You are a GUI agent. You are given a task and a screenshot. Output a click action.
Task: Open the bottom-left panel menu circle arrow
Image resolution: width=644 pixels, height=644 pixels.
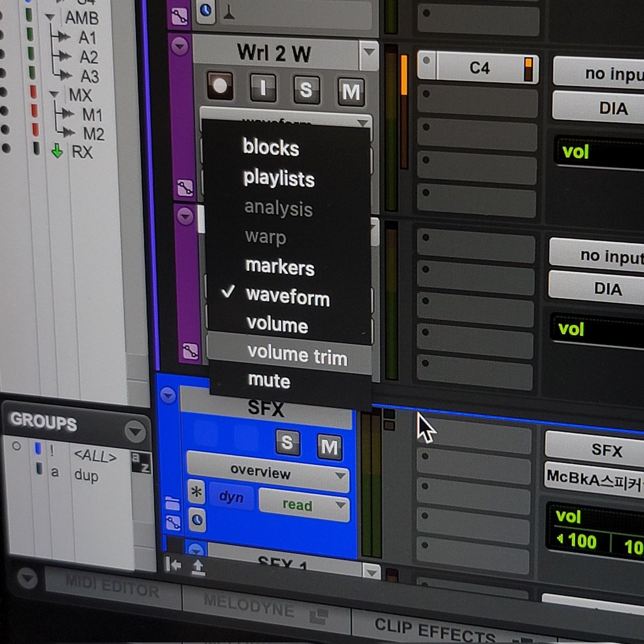pyautogui.click(x=27, y=579)
